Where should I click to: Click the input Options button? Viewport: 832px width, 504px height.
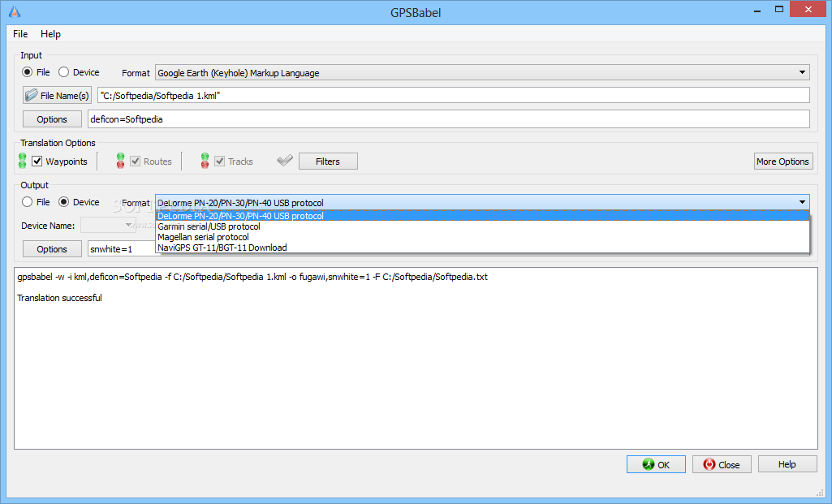[x=52, y=119]
